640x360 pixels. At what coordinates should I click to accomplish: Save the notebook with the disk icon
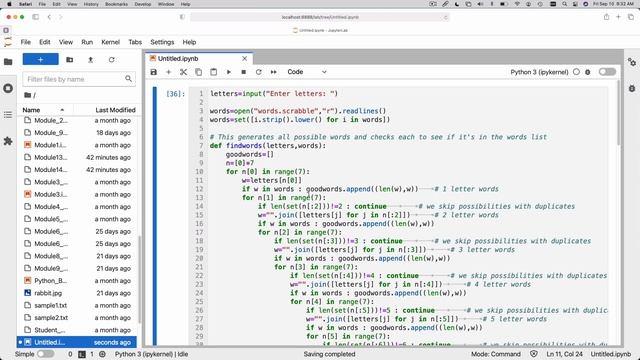(x=153, y=72)
